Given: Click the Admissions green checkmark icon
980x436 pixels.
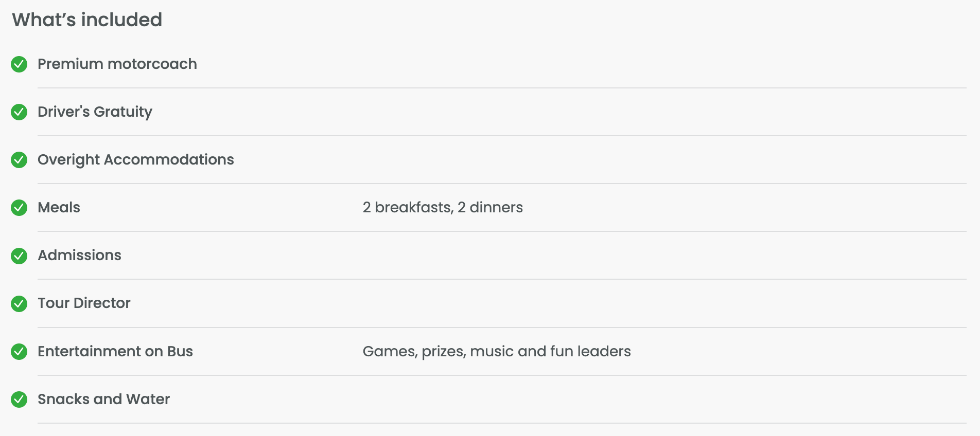Looking at the screenshot, I should tap(19, 256).
